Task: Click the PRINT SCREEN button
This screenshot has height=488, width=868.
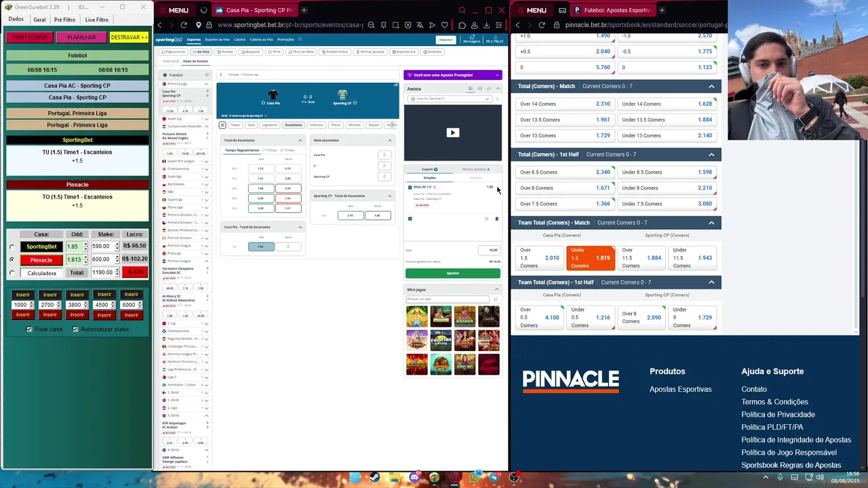Action: 29,37
